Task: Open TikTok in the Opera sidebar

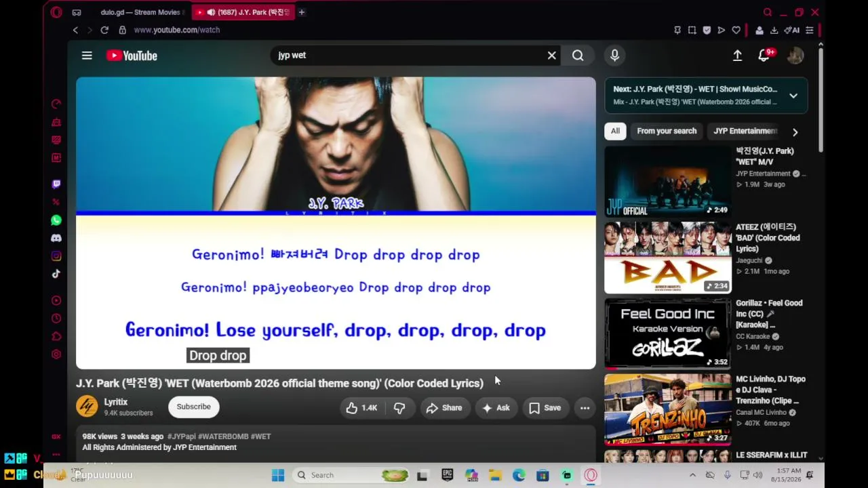Action: 56,274
